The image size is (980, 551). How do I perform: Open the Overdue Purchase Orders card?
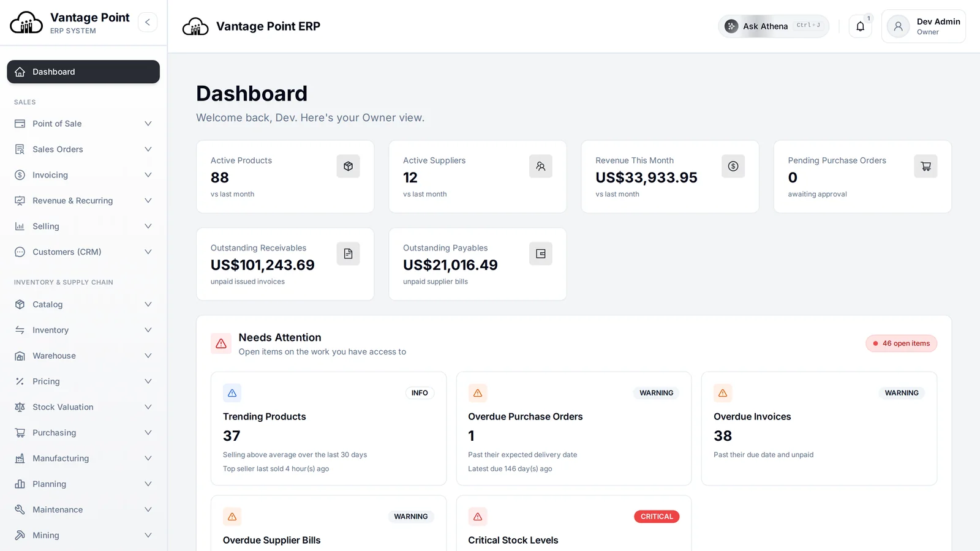coord(574,429)
